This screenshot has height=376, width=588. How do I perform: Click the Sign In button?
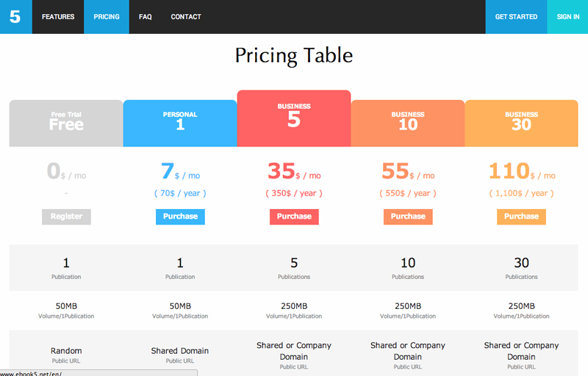pyautogui.click(x=567, y=17)
